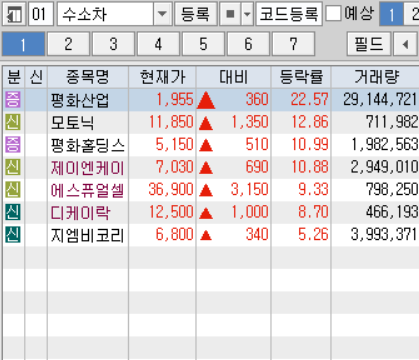Click the 10.99 change rate cell

(310, 145)
